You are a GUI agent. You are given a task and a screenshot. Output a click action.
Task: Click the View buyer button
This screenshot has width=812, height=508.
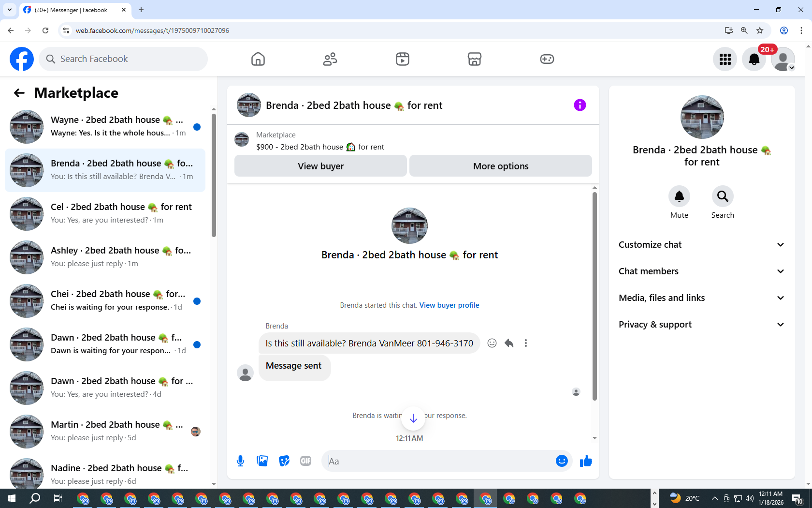click(320, 166)
